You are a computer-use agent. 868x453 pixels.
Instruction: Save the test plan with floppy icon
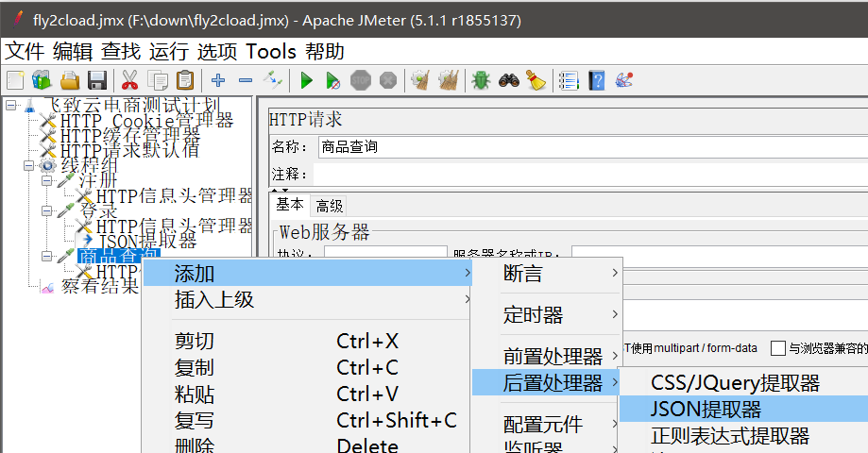click(x=97, y=81)
